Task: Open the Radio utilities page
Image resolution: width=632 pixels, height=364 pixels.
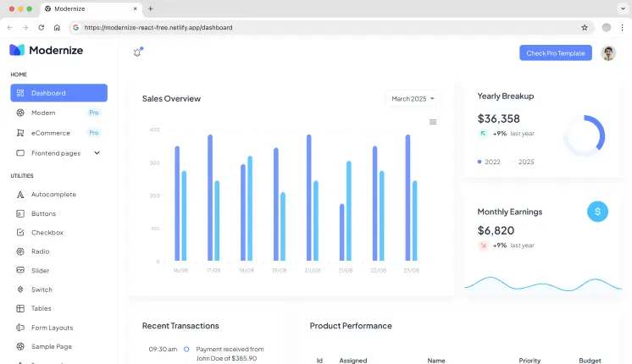Action: [x=40, y=251]
